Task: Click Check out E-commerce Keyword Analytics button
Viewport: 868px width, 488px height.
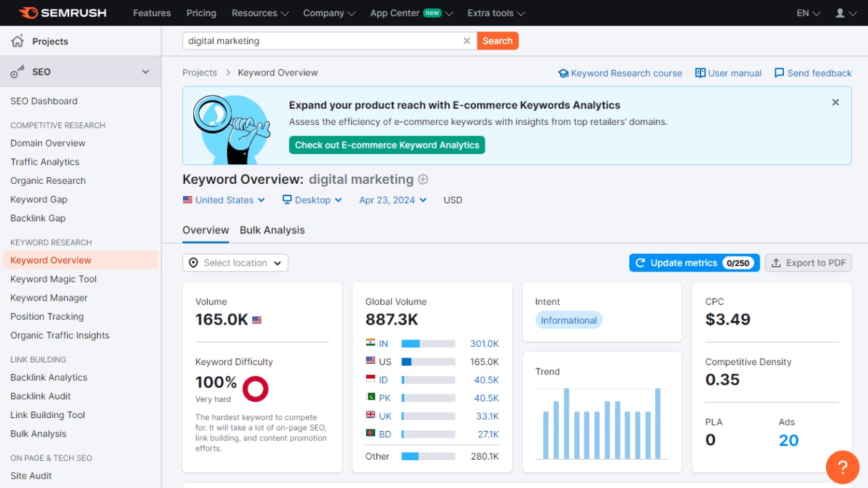Action: coord(387,145)
